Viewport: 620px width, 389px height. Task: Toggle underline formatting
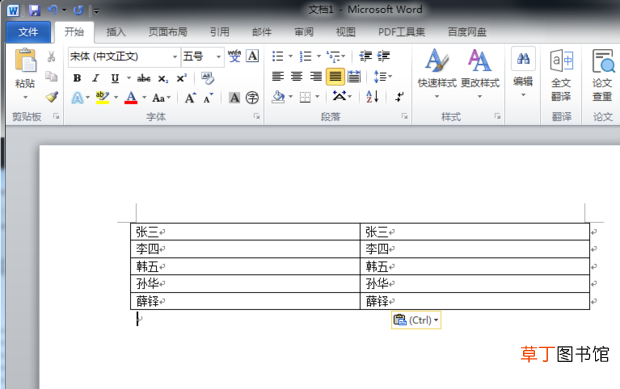coord(115,78)
